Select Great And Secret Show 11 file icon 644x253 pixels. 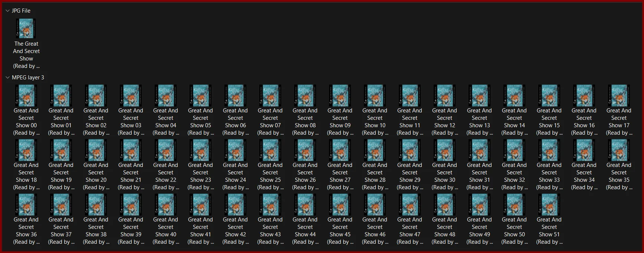click(x=410, y=95)
